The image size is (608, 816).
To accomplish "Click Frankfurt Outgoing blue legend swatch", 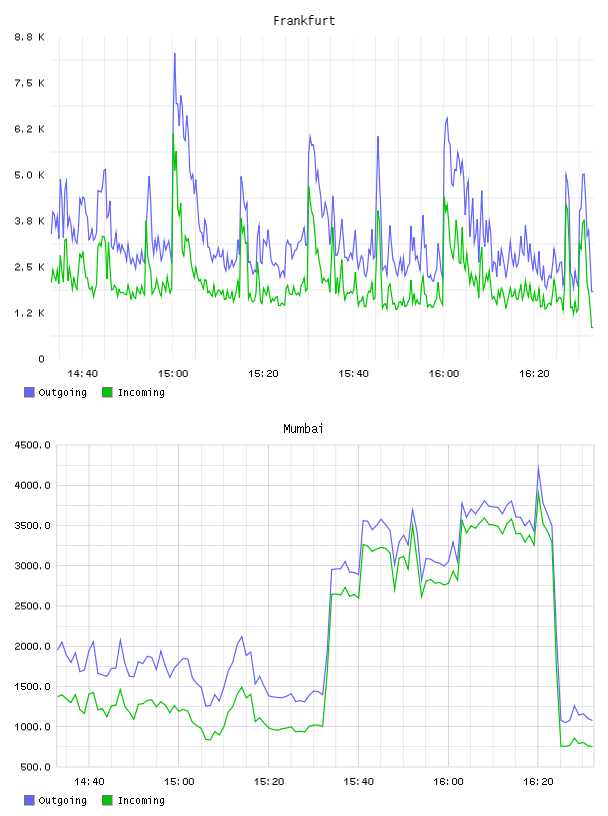I will pos(29,392).
